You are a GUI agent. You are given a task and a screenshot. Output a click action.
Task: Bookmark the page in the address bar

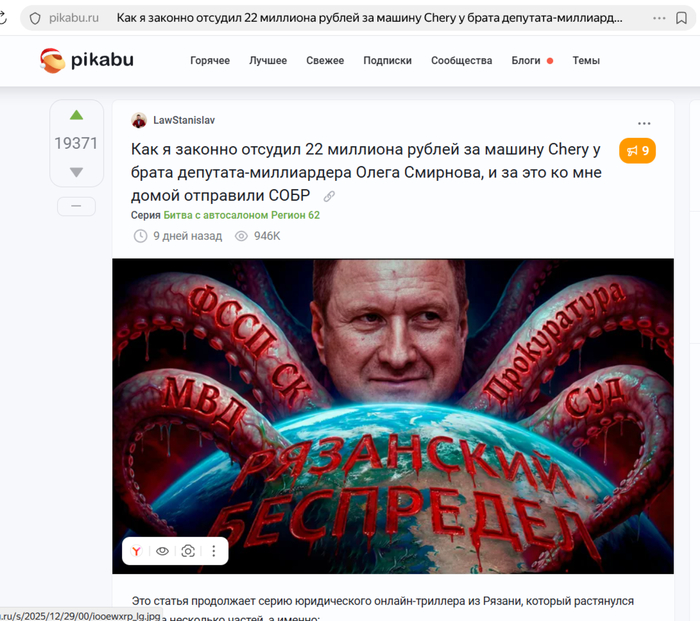coord(681,18)
